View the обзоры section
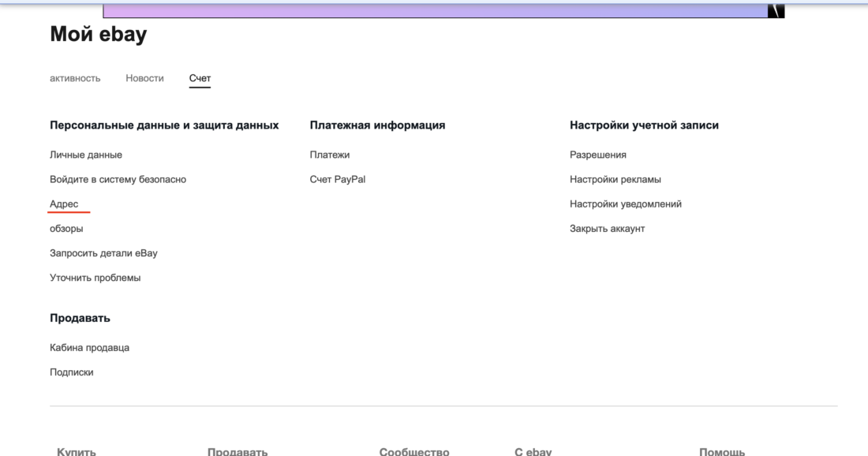 coord(67,227)
